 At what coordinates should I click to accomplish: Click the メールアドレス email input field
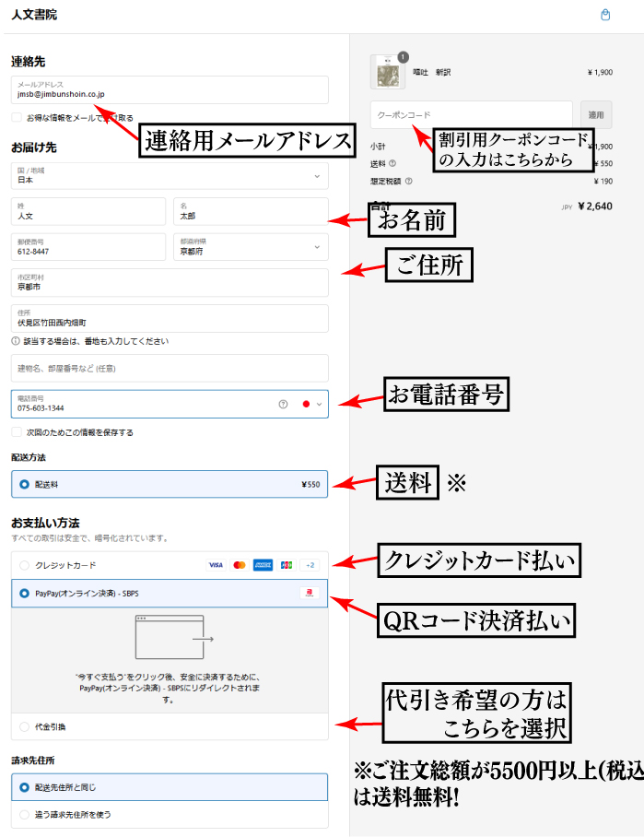coord(170,89)
